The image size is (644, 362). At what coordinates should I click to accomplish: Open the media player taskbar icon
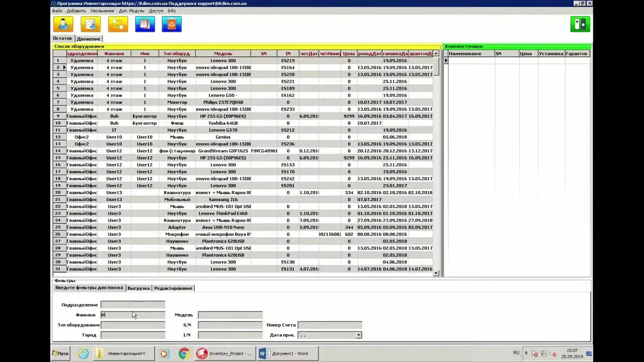164,353
